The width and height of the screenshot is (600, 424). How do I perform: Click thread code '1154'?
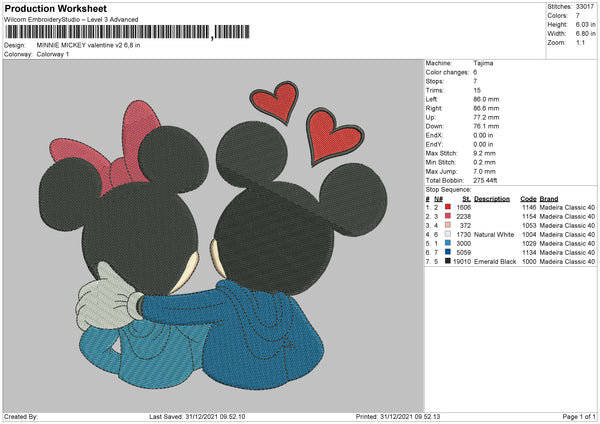tap(529, 217)
